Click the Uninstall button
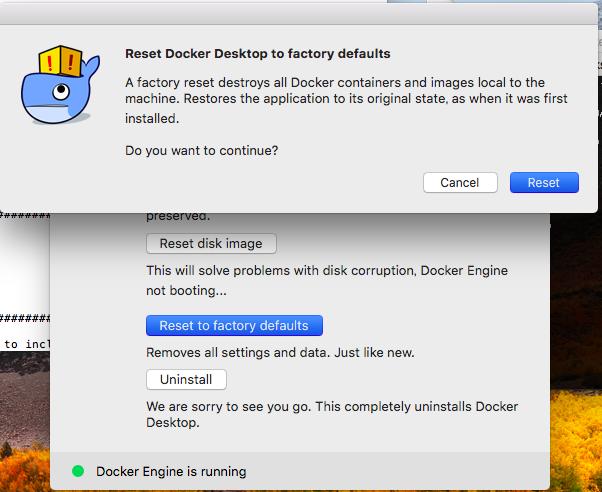The width and height of the screenshot is (602, 492). 186,379
